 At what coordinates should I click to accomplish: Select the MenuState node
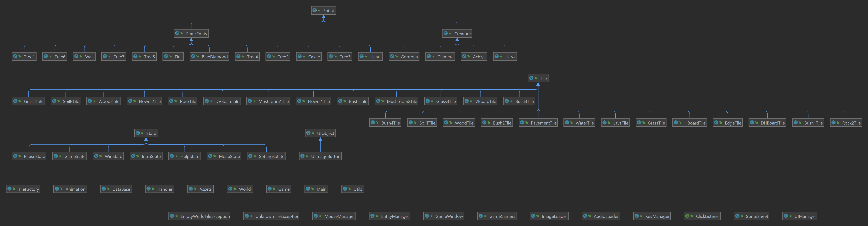(224, 156)
